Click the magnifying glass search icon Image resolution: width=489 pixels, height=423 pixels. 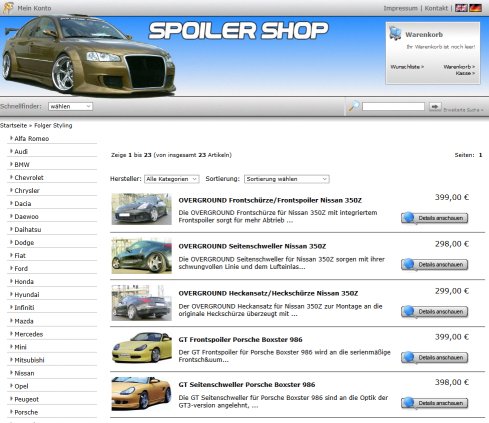[354, 106]
